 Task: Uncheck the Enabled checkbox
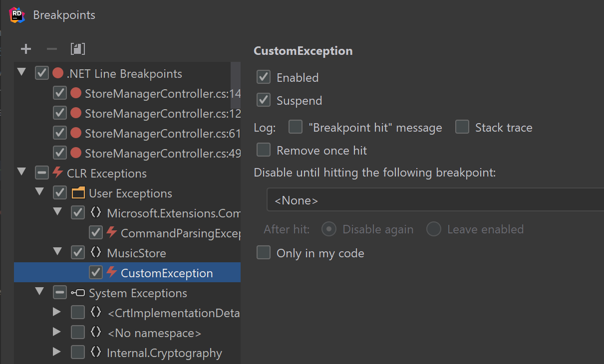[x=264, y=77]
